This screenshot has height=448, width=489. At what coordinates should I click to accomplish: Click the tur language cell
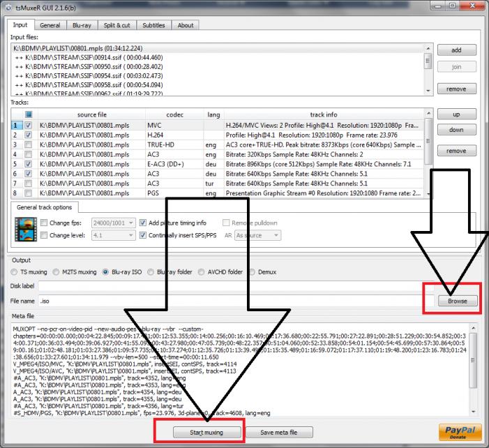pos(214,184)
